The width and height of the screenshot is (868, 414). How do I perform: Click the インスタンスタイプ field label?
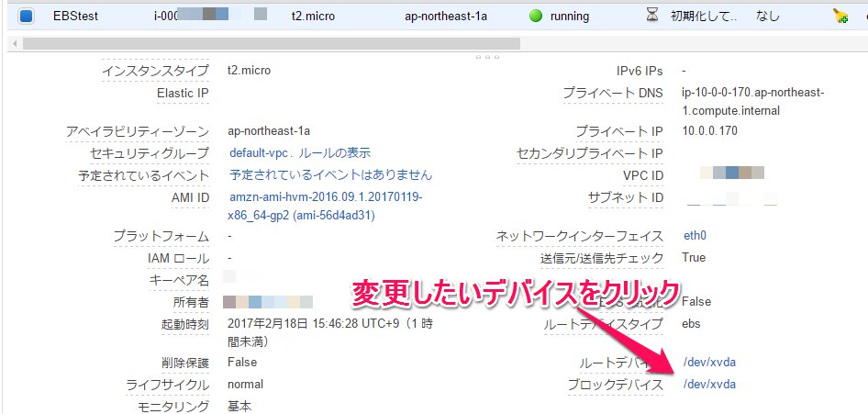click(155, 71)
